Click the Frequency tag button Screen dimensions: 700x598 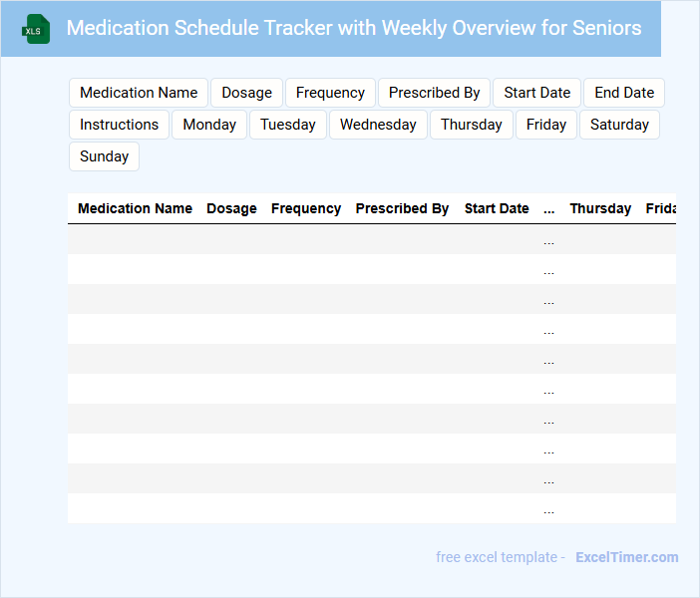(x=330, y=93)
